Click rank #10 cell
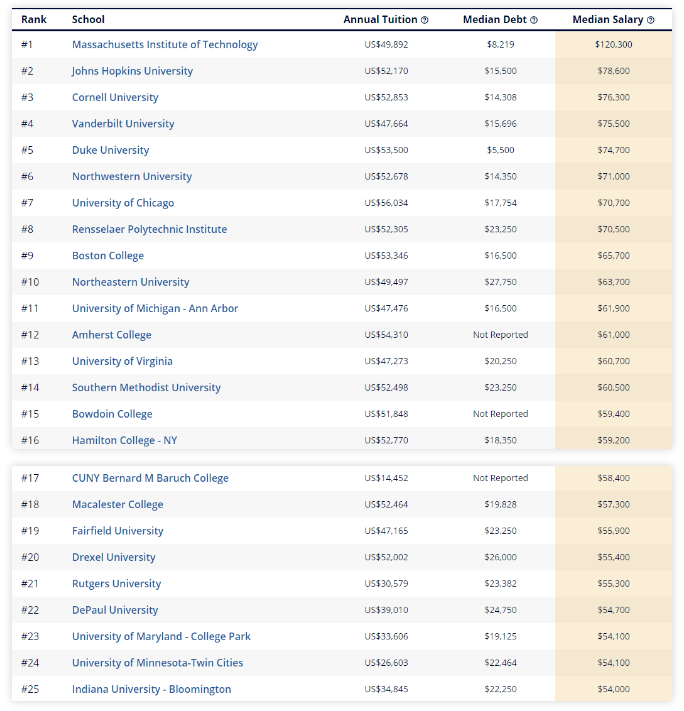The height and width of the screenshot is (711, 684). 30,282
